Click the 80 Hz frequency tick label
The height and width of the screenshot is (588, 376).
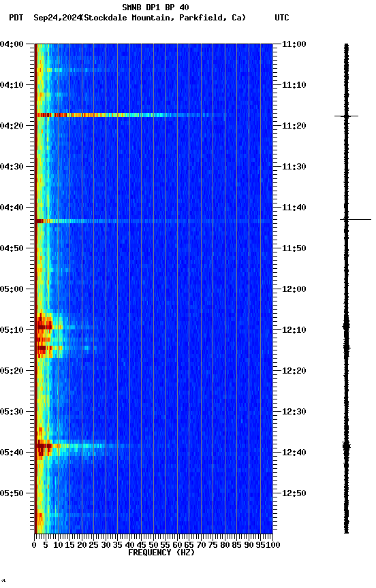pos(225,545)
